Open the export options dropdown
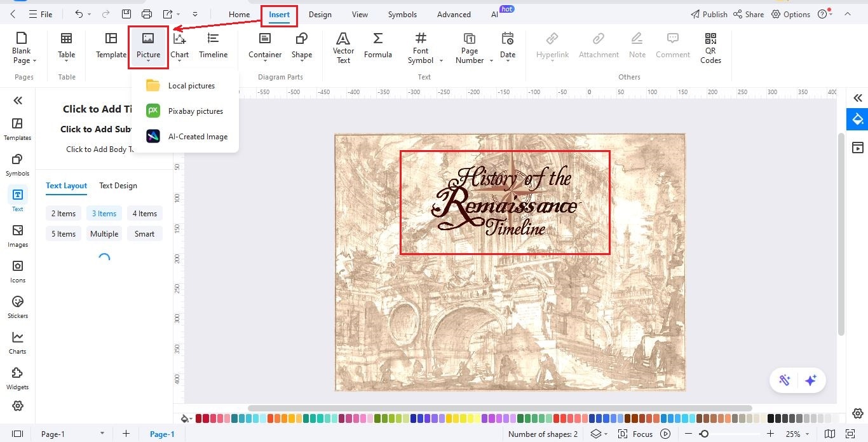868x442 pixels. tap(171, 14)
